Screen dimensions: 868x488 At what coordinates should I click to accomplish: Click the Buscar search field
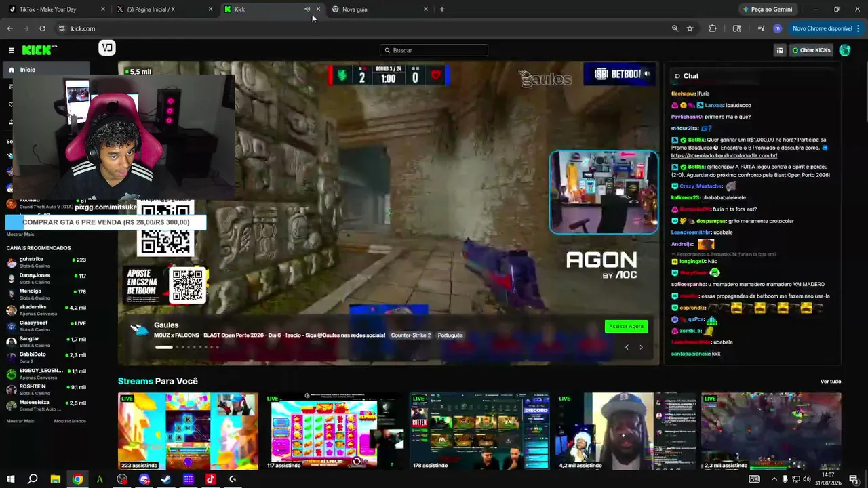pos(434,50)
